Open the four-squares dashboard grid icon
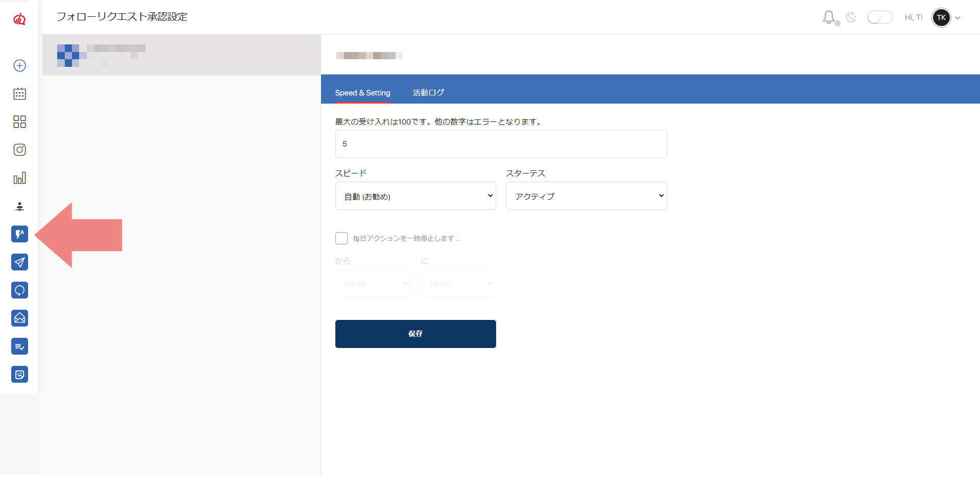 pyautogui.click(x=19, y=121)
